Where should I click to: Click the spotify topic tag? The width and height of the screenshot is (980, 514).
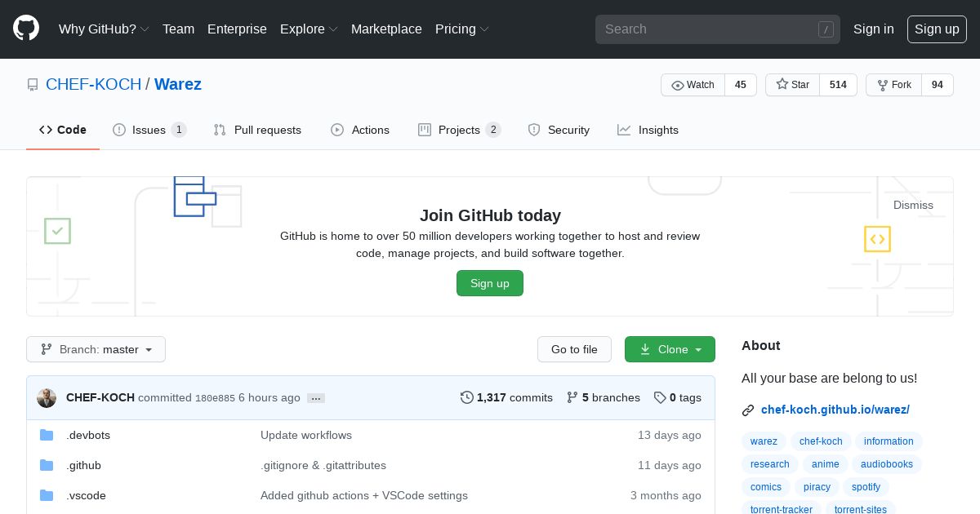(x=866, y=487)
